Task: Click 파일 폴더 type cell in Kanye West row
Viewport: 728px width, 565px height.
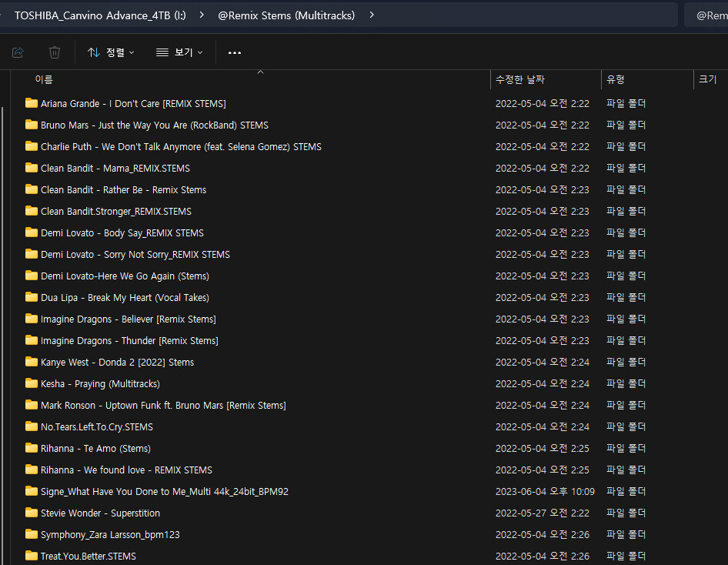Action: [x=626, y=362]
